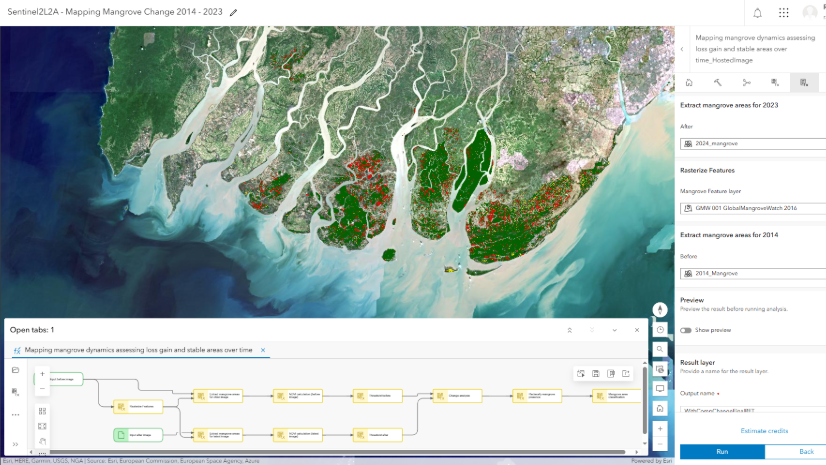Toggle the Show preview switch
Viewport: 826px width, 465px height.
685,330
